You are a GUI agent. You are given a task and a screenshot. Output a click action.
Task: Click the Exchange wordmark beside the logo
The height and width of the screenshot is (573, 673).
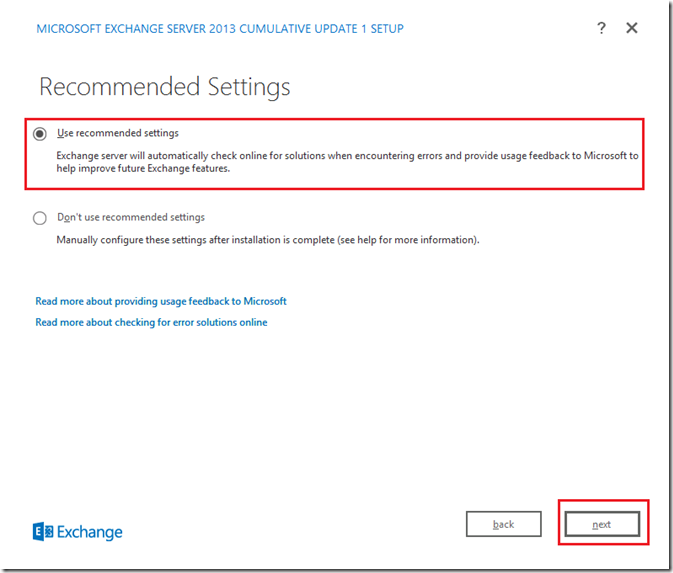click(92, 532)
